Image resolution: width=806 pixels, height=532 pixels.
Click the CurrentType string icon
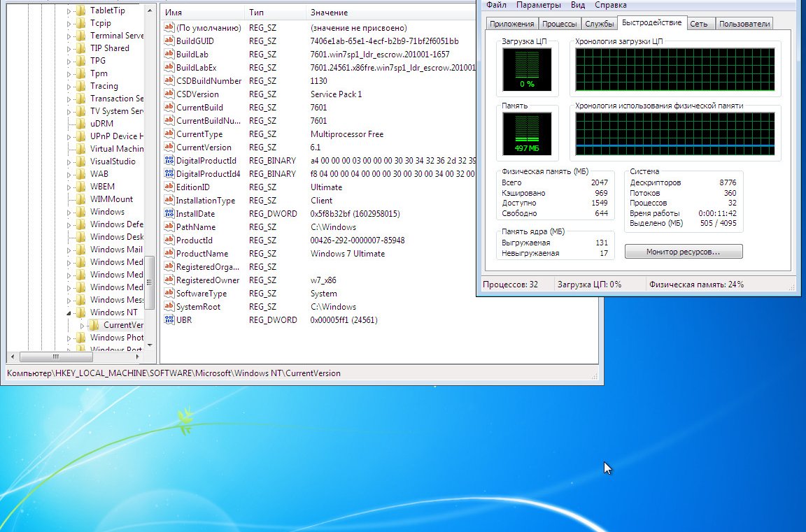(x=169, y=134)
